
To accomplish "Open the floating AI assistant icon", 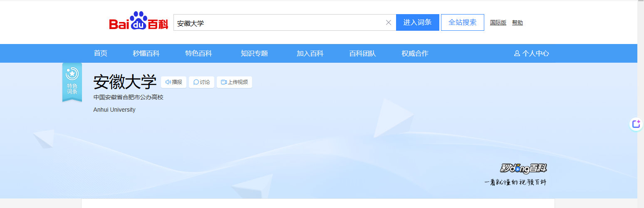I will pos(636,124).
